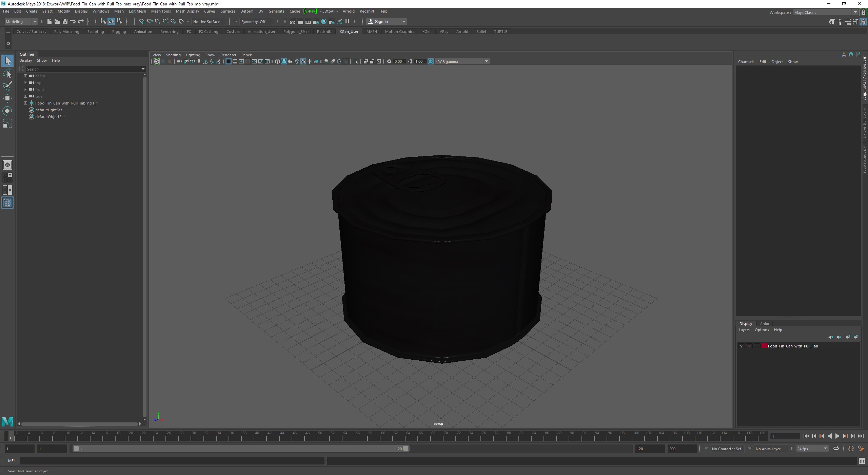Select the arrow Select tool in toolbox
The image size is (868, 475).
tap(7, 61)
